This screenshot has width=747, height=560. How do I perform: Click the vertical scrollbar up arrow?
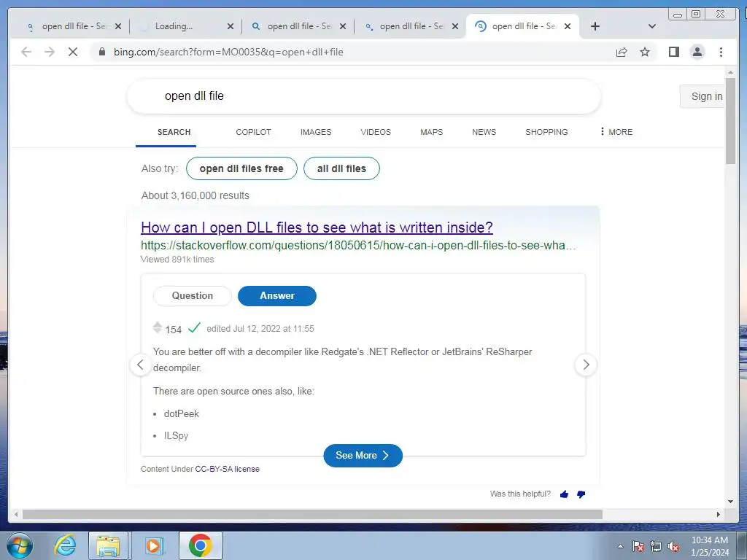point(730,72)
